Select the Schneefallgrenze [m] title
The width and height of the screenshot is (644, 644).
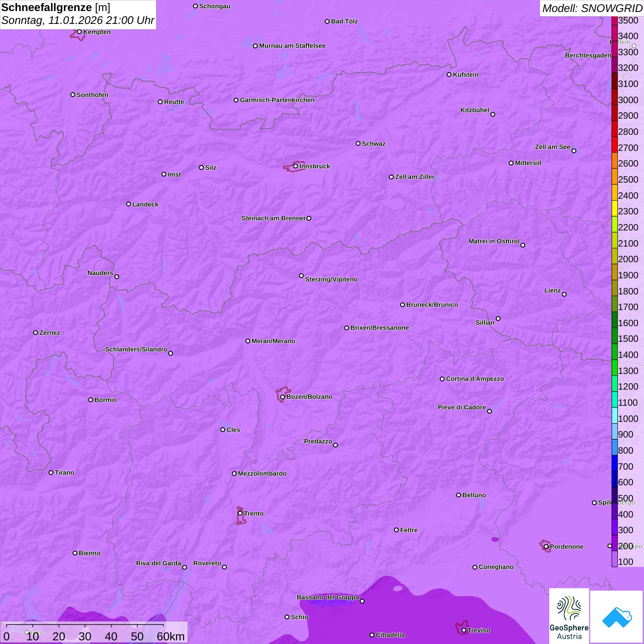pyautogui.click(x=56, y=7)
